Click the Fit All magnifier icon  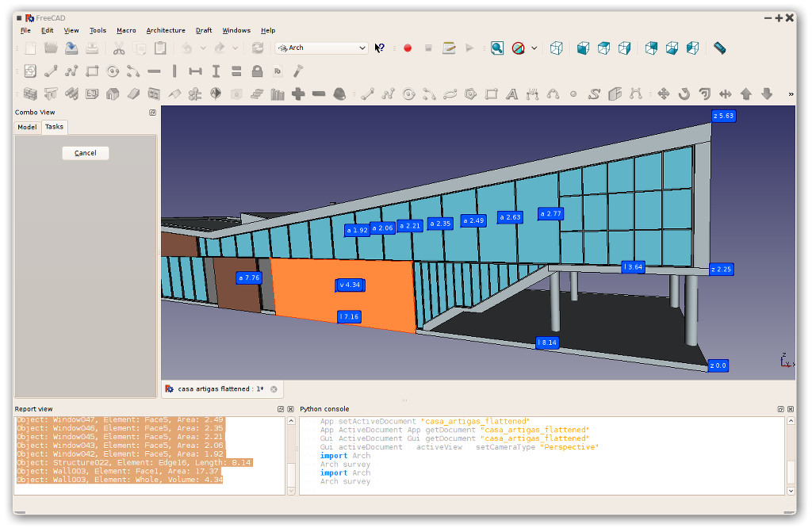[497, 48]
